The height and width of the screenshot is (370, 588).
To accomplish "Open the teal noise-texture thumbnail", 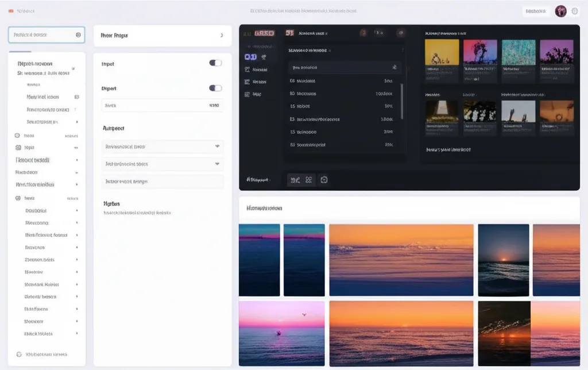I will (x=519, y=52).
